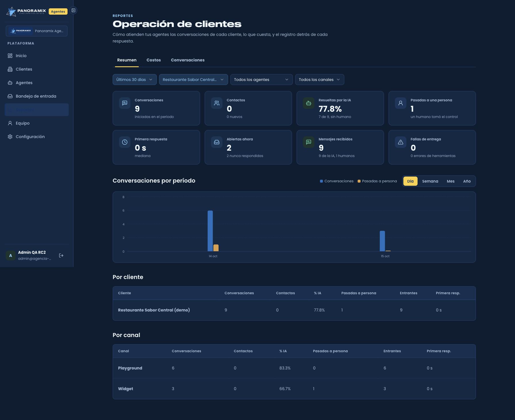Image resolution: width=515 pixels, height=420 pixels.
Task: Open Restaurante Sabor Central (demo) row
Action: click(x=294, y=310)
